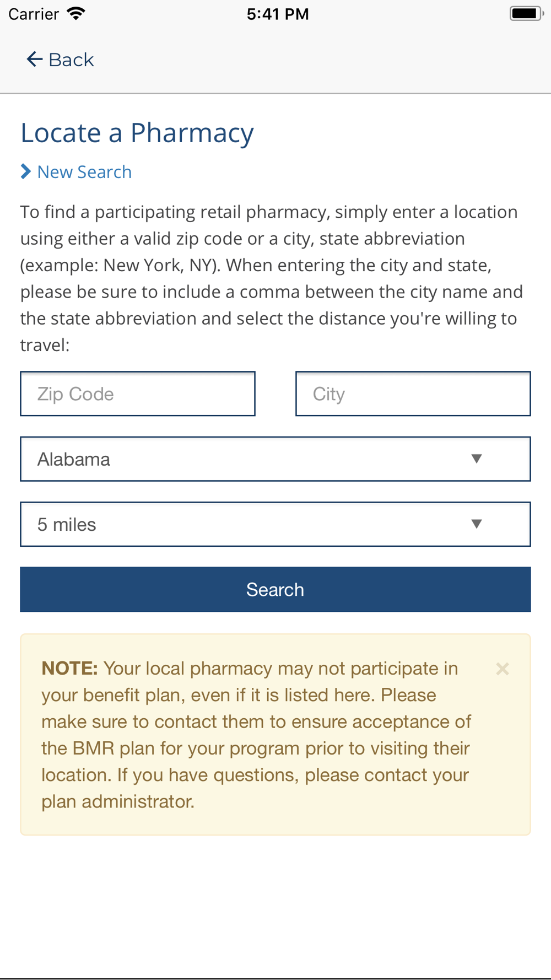This screenshot has height=980, width=551.
Task: Click the state dropdown's arrow indicator
Action: point(477,459)
